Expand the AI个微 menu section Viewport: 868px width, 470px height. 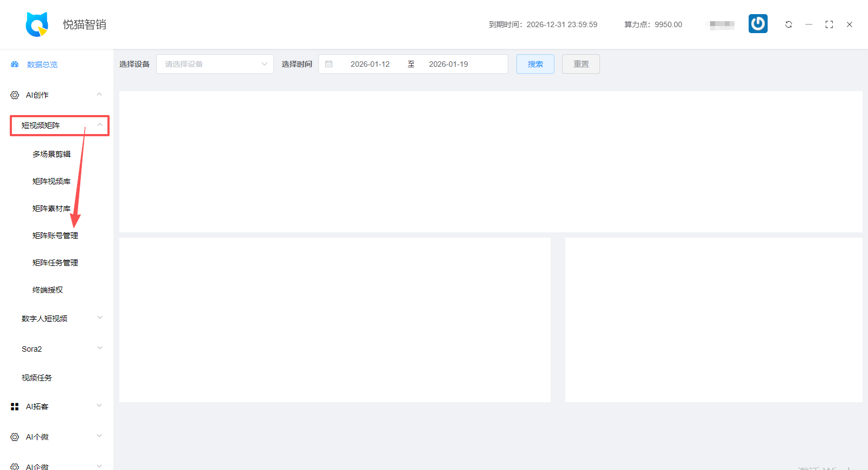coord(99,436)
